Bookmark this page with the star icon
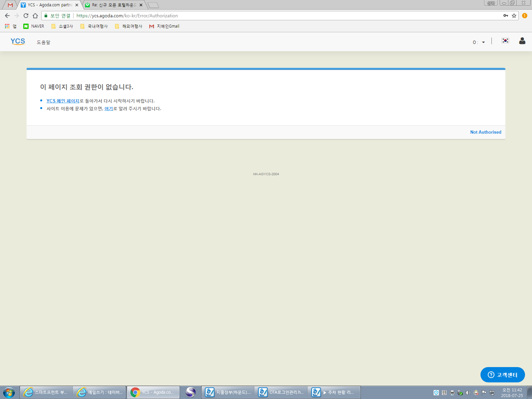532x399 pixels. tap(514, 16)
